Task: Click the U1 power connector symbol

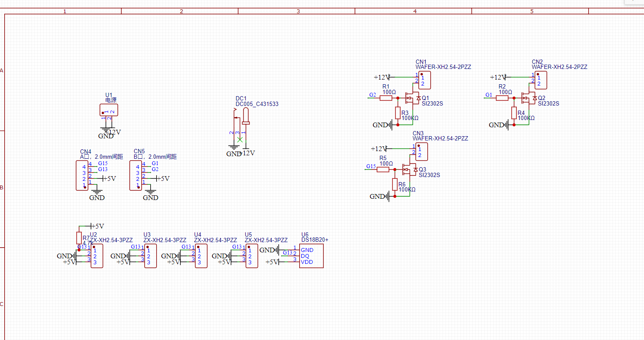Action: point(109,110)
